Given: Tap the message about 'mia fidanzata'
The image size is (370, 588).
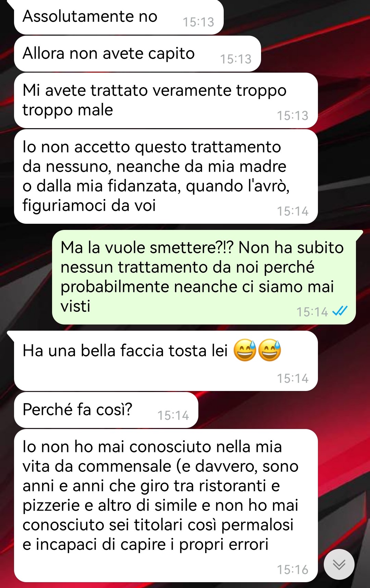Looking at the screenshot, I should [x=166, y=176].
